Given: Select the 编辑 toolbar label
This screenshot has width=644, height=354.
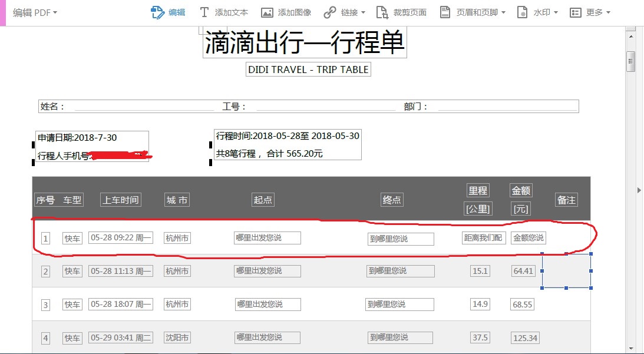Looking at the screenshot, I should [x=177, y=13].
